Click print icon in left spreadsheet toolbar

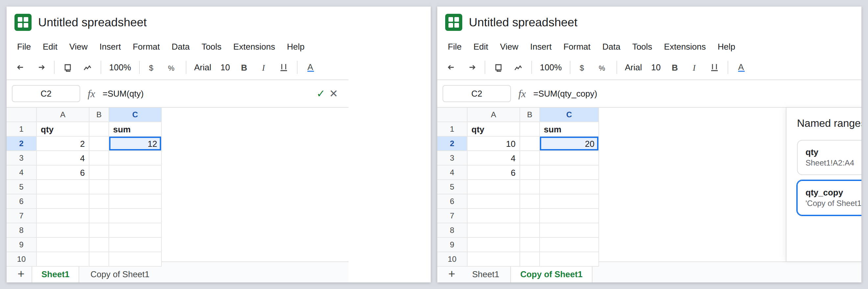pos(67,68)
